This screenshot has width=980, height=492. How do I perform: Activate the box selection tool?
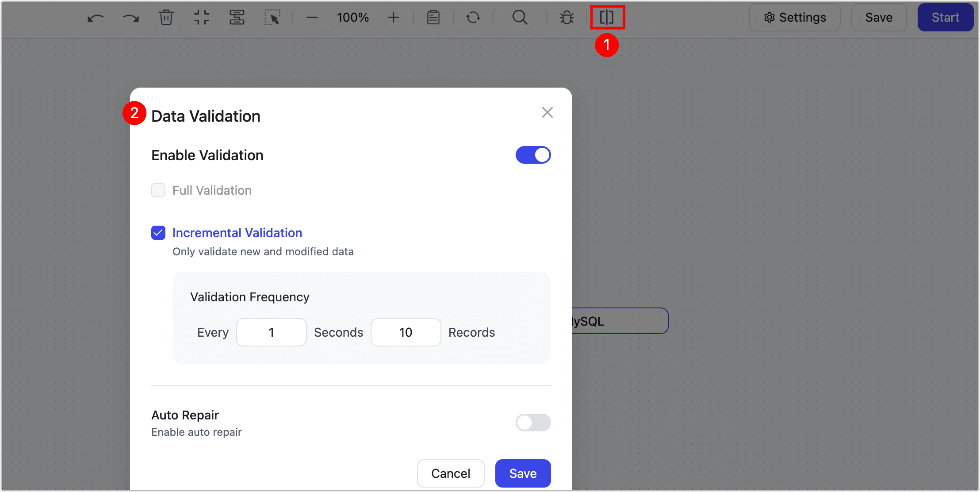[x=272, y=18]
